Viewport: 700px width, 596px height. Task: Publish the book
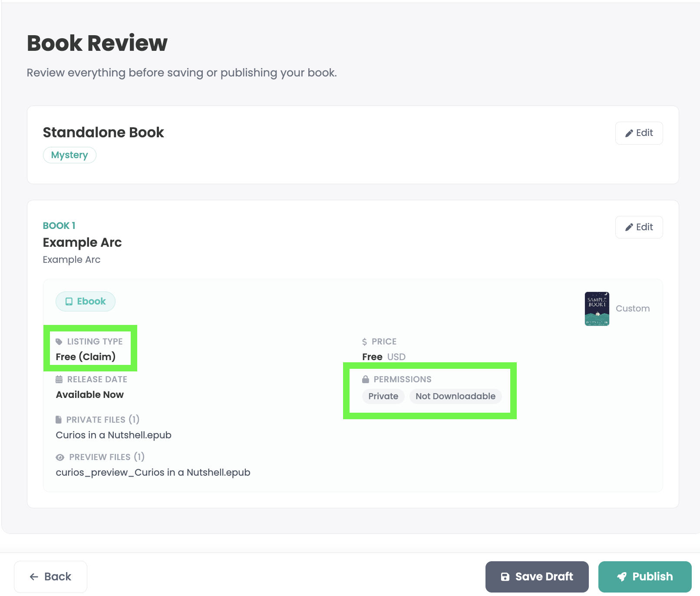click(x=645, y=577)
